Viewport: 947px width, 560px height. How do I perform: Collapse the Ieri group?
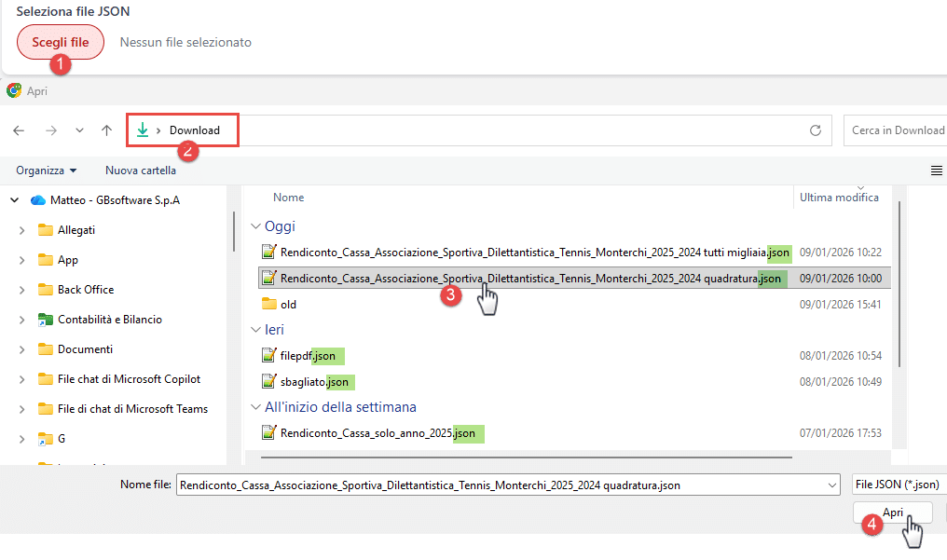pos(256,330)
